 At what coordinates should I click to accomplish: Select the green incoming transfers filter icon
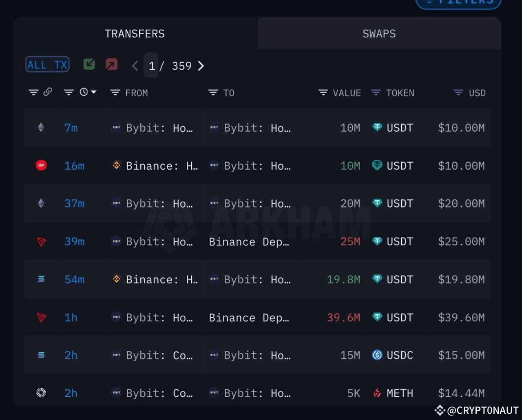(x=89, y=64)
